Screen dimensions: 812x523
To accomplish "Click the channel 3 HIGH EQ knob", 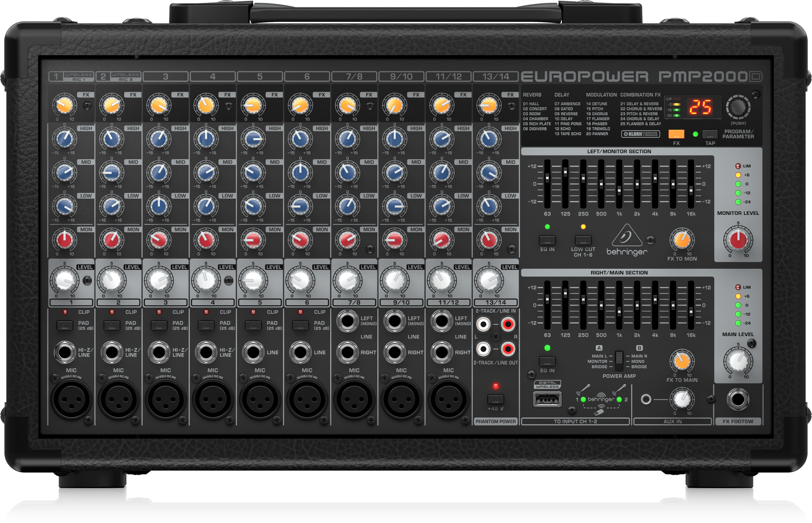I will 159,139.
